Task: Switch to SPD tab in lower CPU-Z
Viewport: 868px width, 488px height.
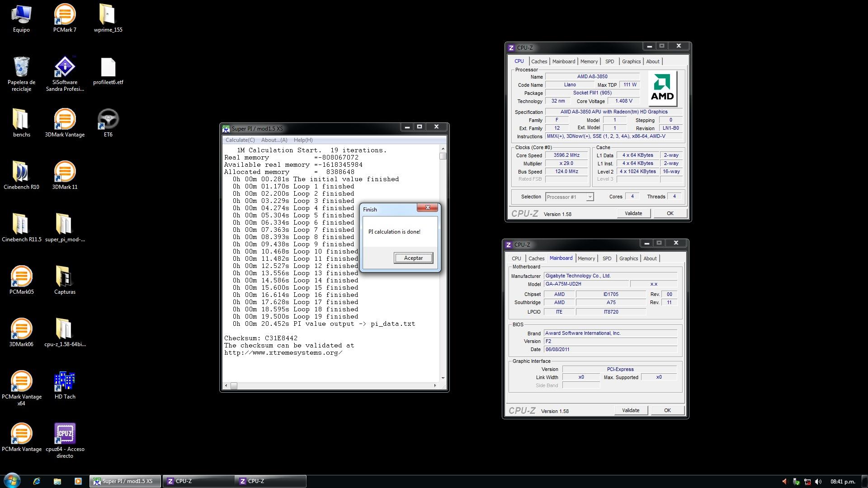Action: pos(607,258)
